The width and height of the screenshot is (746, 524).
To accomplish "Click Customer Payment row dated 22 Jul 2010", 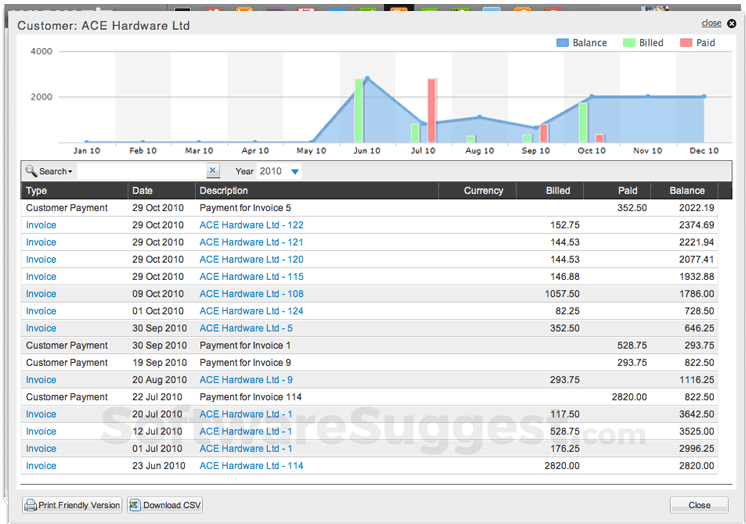I will (x=369, y=397).
